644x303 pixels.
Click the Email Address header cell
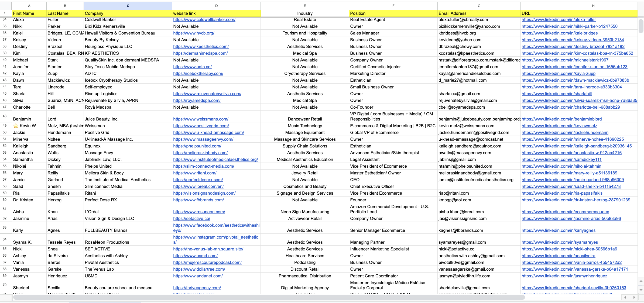pos(479,13)
